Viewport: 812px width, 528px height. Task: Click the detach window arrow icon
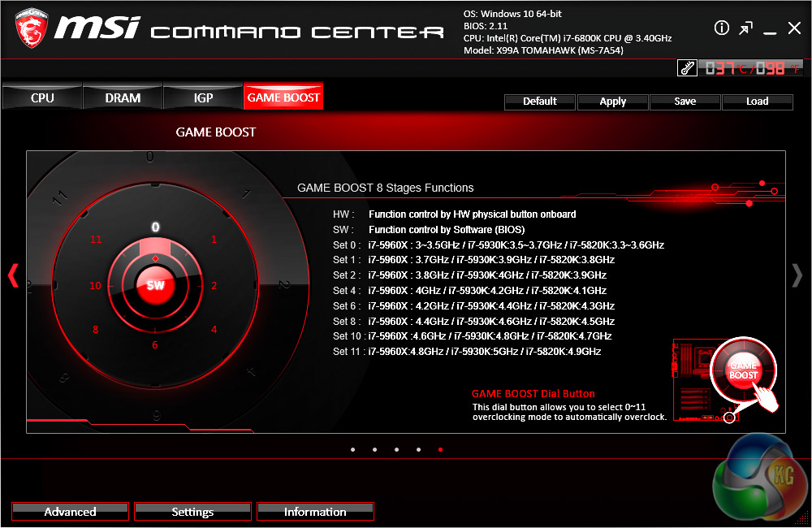click(745, 28)
